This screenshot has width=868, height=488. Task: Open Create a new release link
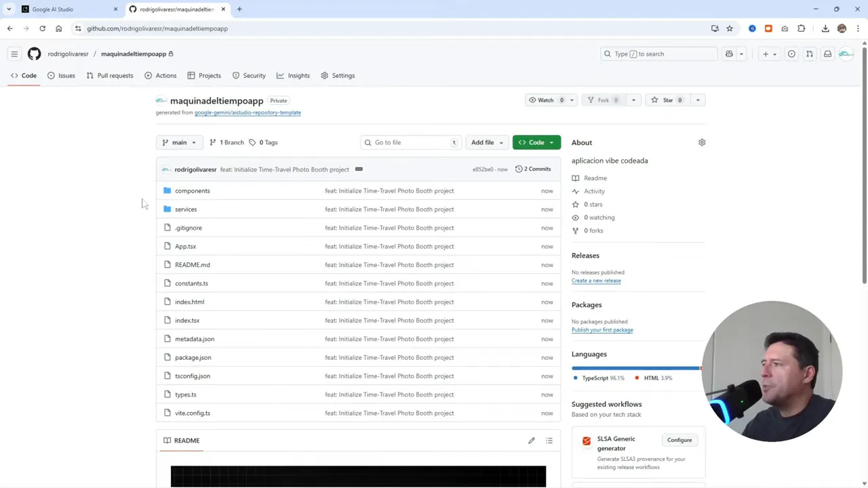[x=596, y=280]
